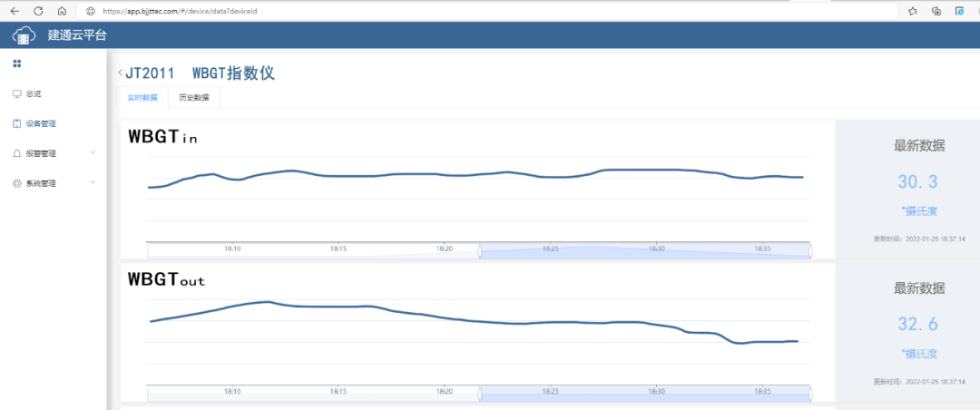Image resolution: width=980 pixels, height=410 pixels.
Task: Click the cloud platform logo icon
Action: (25, 35)
